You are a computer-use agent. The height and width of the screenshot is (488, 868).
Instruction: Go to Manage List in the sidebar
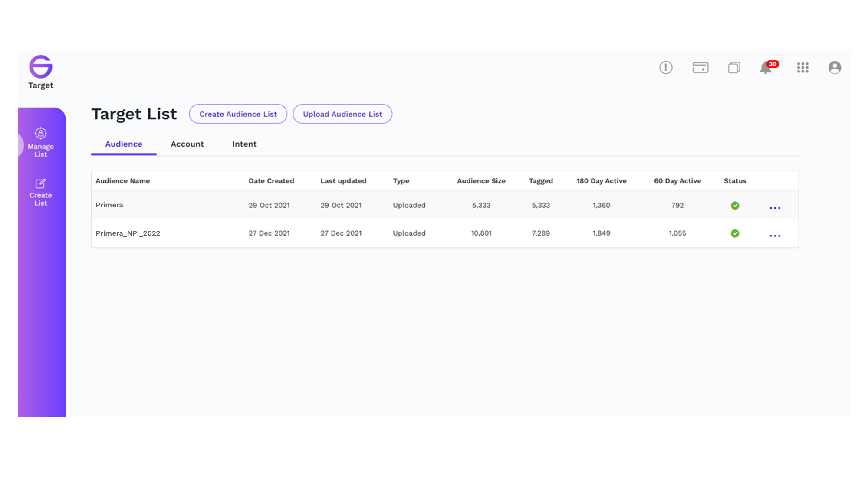pos(41,143)
